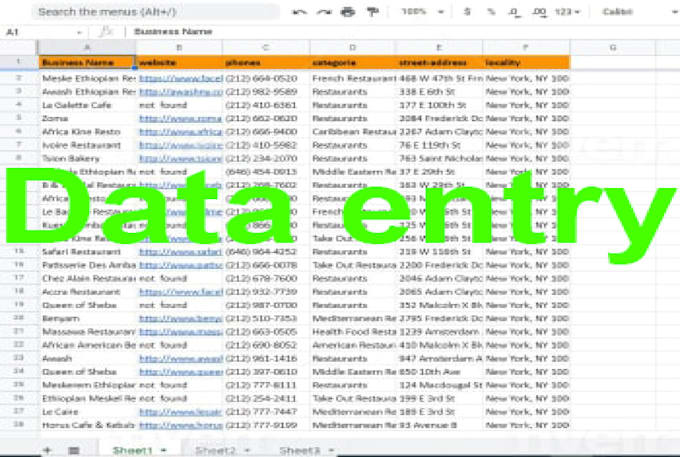
Task: Click the street-address header cell
Action: (439, 62)
